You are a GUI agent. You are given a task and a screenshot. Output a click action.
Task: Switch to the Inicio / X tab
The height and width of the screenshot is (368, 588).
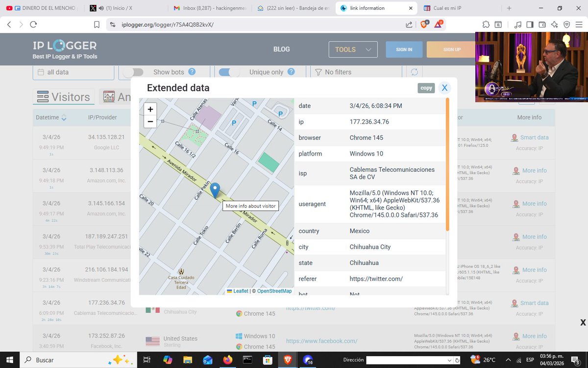point(125,8)
